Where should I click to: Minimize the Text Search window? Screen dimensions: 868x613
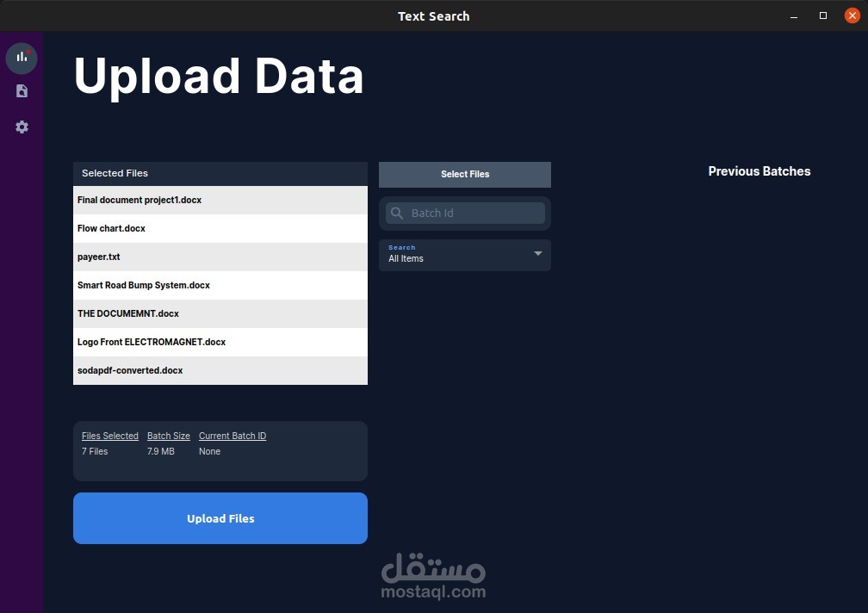point(794,16)
